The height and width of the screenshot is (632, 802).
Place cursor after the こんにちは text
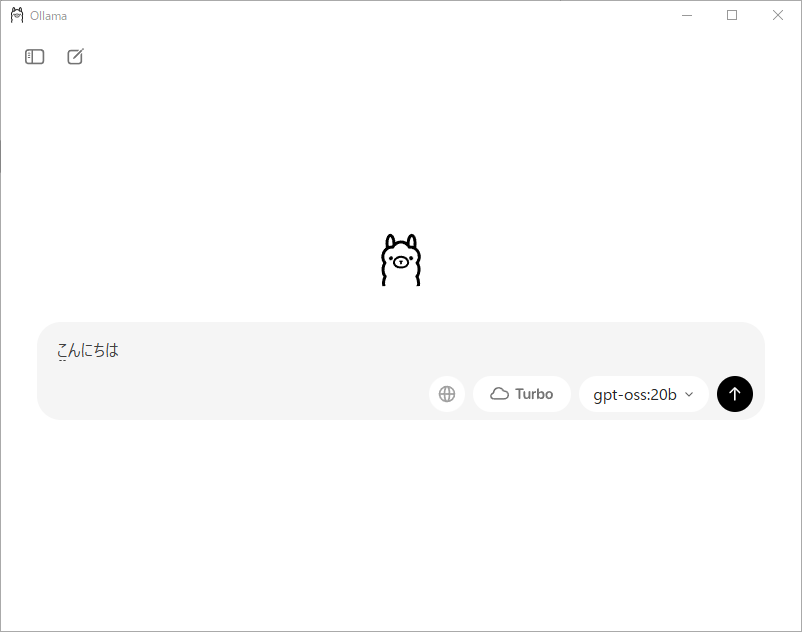pyautogui.click(x=120, y=350)
